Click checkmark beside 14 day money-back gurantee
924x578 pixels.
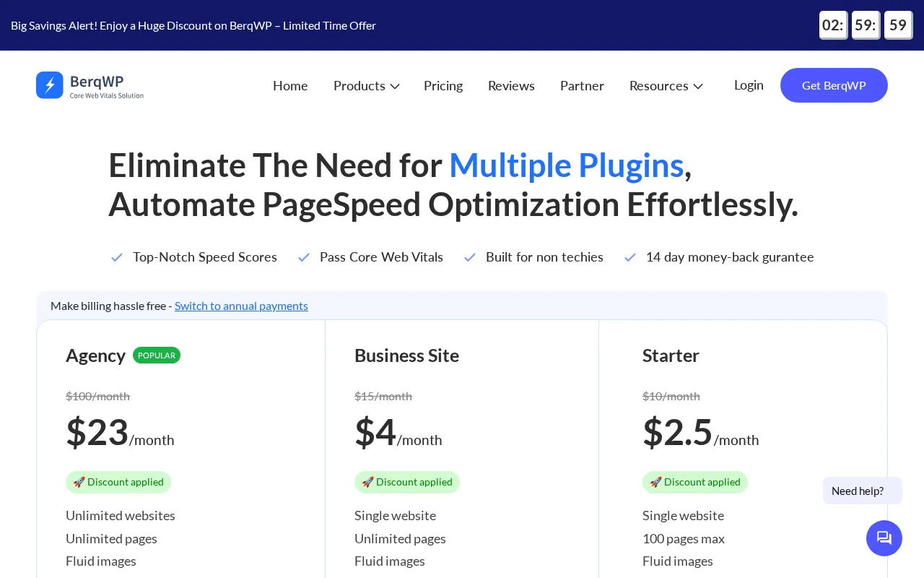tap(630, 257)
